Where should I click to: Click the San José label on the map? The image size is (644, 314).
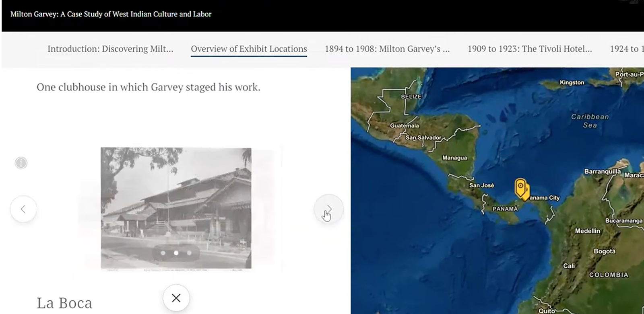pos(481,185)
